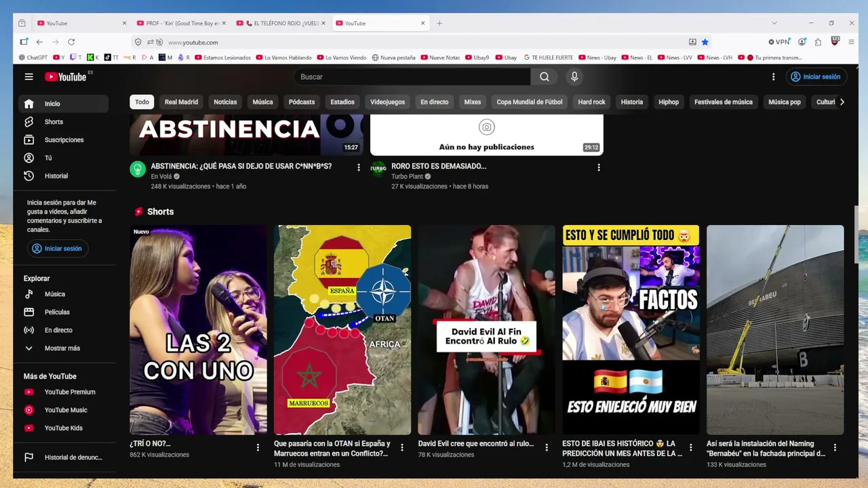Click the Turbo Plant channel avatar
Image resolution: width=868 pixels, height=488 pixels.
378,169
